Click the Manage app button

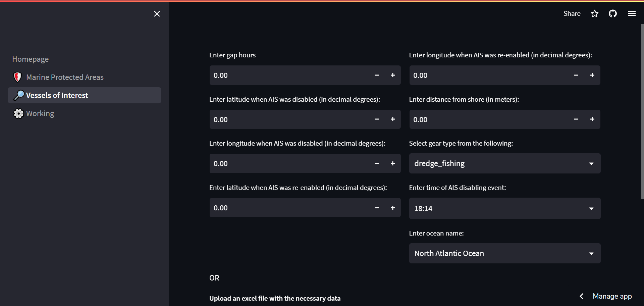click(612, 296)
